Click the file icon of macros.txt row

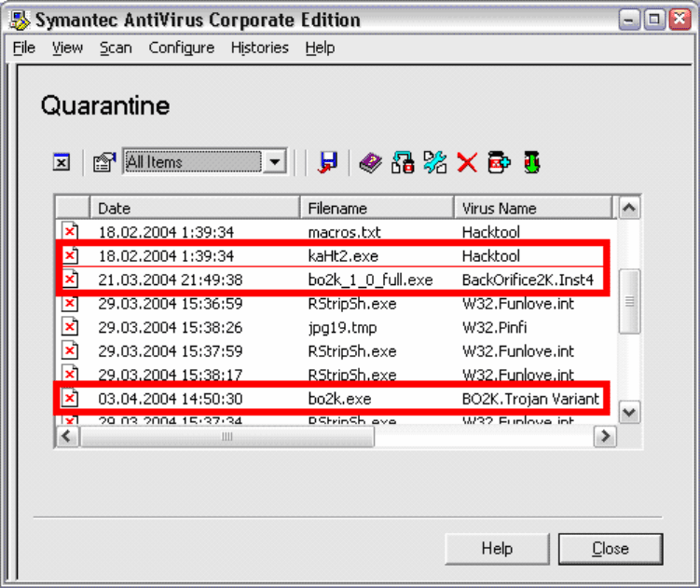point(70,231)
